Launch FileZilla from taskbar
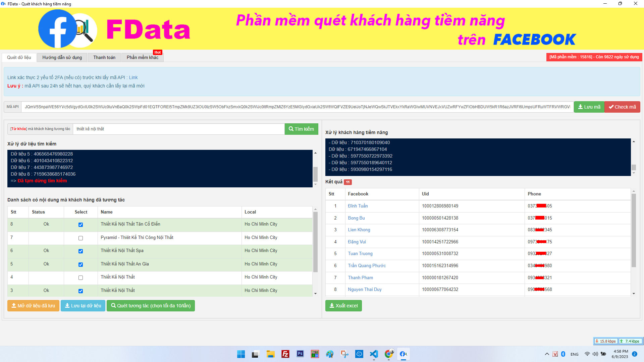Viewport: 644px width, 362px height. point(285,354)
